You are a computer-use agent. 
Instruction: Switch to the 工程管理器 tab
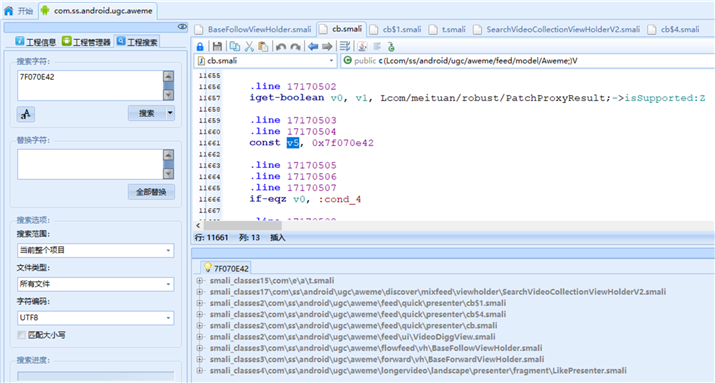click(86, 42)
